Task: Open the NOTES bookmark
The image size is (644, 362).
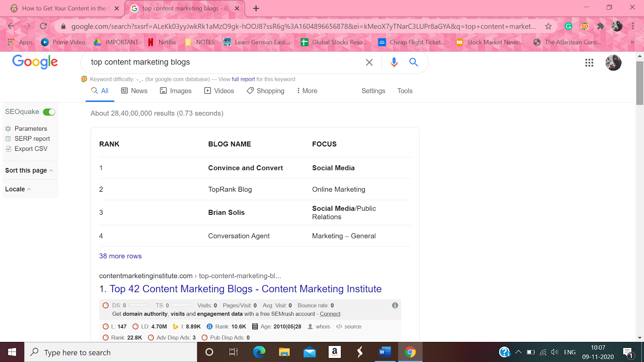Action: pyautogui.click(x=200, y=42)
